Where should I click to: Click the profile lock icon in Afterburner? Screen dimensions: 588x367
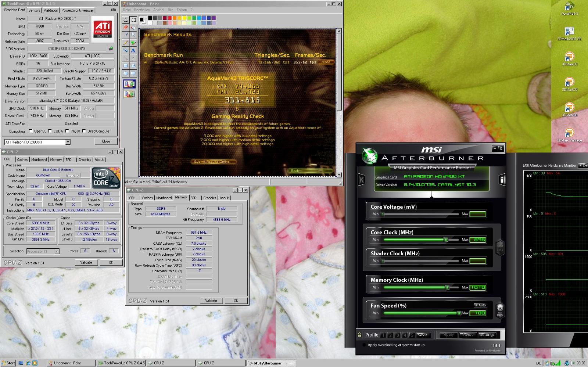point(359,335)
